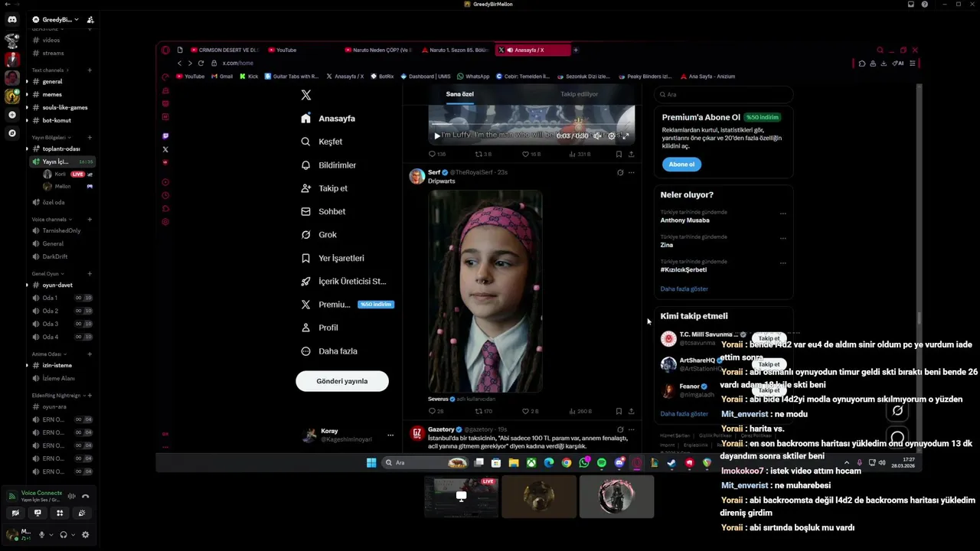Click the Grok icon in X sidebar
This screenshot has width=980, height=551.
coord(305,235)
